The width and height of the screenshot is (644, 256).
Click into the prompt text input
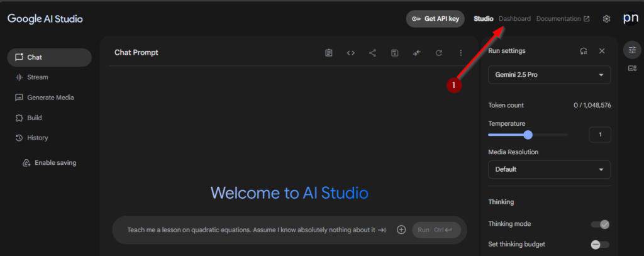coord(251,230)
